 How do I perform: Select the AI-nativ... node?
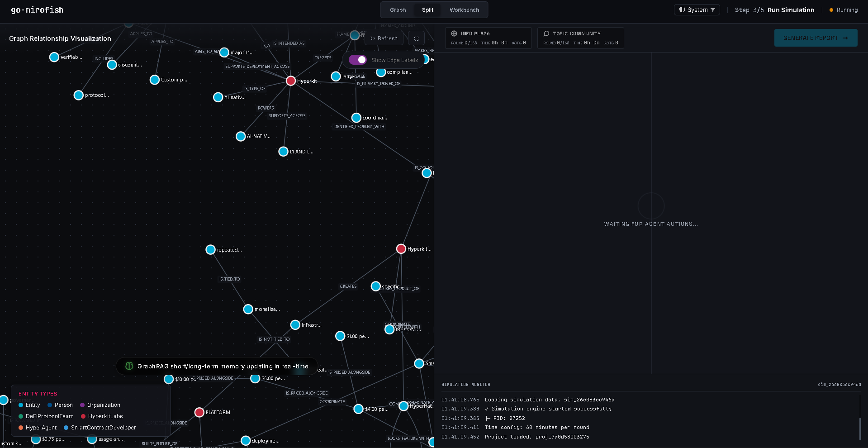pyautogui.click(x=218, y=97)
